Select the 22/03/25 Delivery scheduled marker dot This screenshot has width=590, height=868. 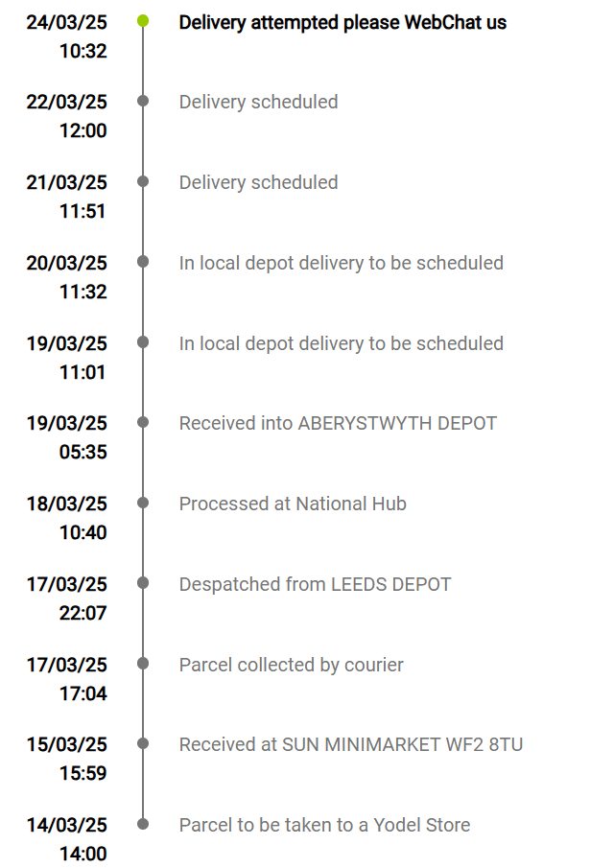143,101
